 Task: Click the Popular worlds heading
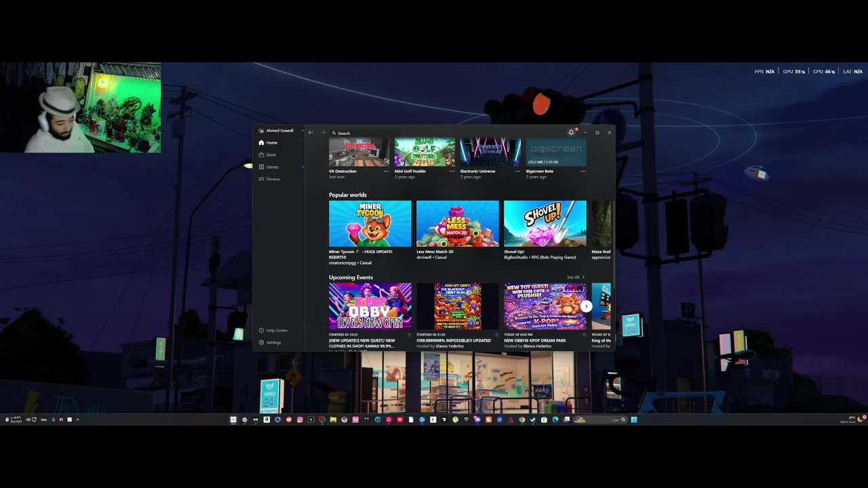pyautogui.click(x=348, y=195)
